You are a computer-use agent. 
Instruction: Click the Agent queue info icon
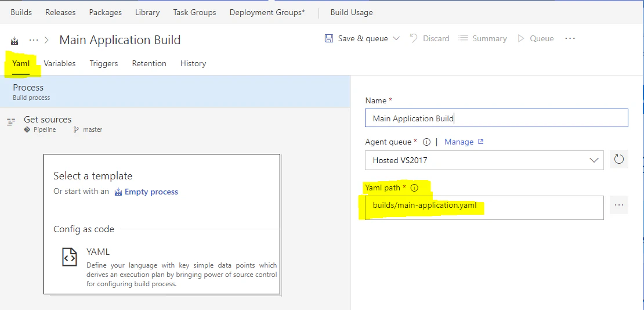click(426, 142)
